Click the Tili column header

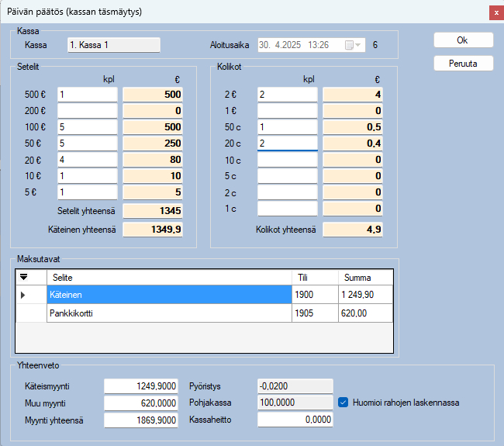click(314, 278)
